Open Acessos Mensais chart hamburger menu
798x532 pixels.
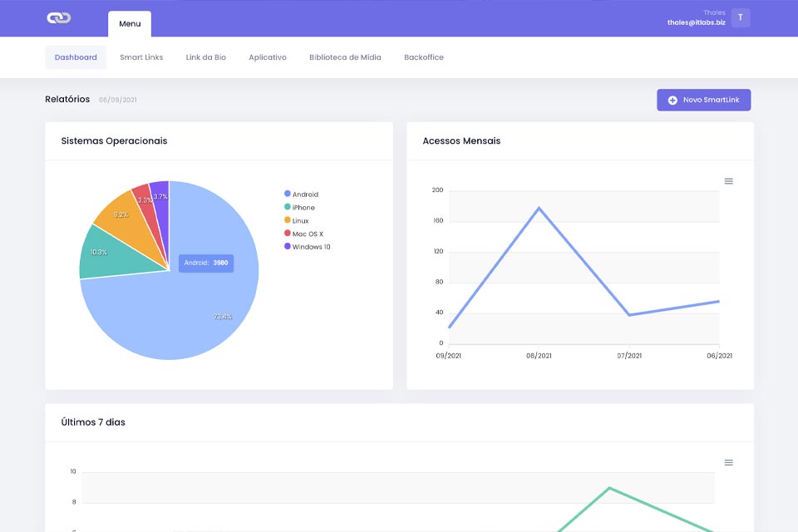(729, 181)
